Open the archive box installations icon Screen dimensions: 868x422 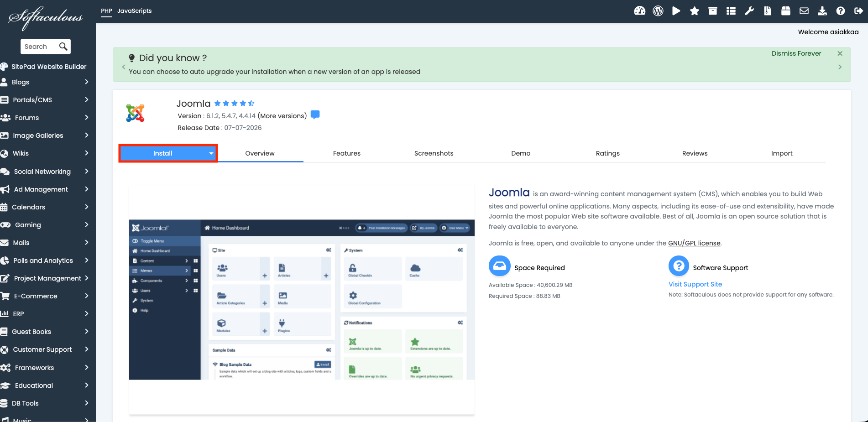click(x=713, y=11)
